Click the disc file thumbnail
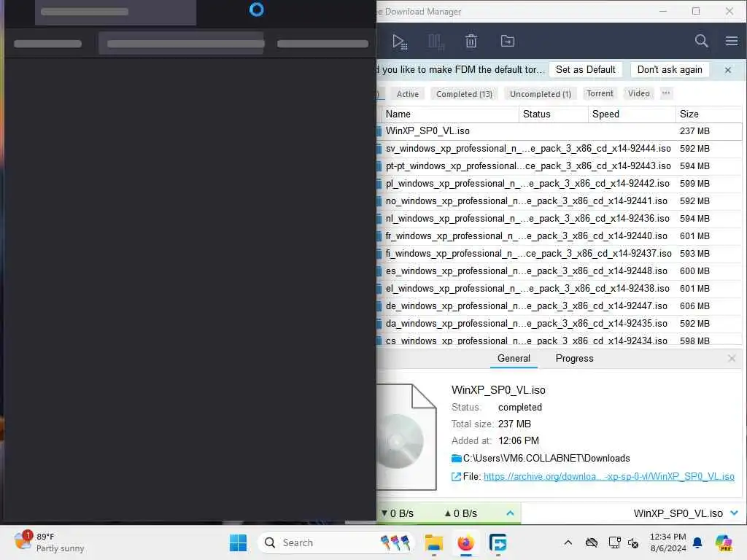This screenshot has width=747, height=560. pyautogui.click(x=406, y=437)
